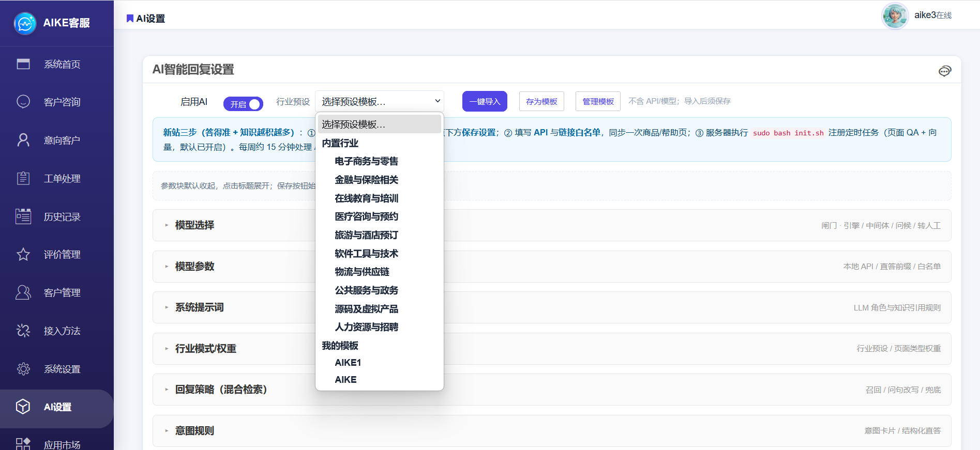Click the 一键导入 button
This screenshot has width=980, height=450.
[x=485, y=101]
